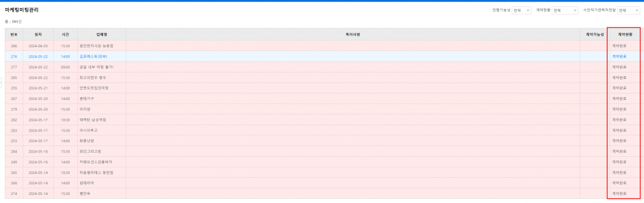Click the 10:30 time in row 282

[x=65, y=119]
